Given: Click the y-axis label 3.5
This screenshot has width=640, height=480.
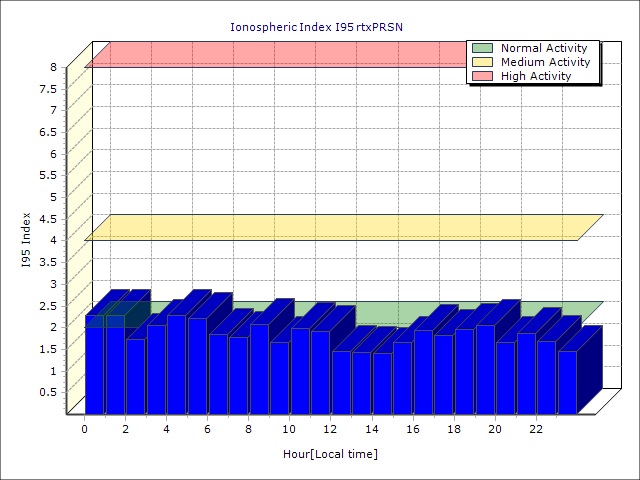Looking at the screenshot, I should click(49, 262).
